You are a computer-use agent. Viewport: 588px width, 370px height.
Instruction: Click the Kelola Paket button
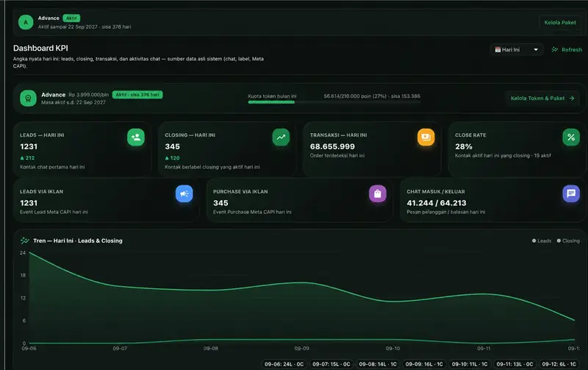[x=560, y=23]
